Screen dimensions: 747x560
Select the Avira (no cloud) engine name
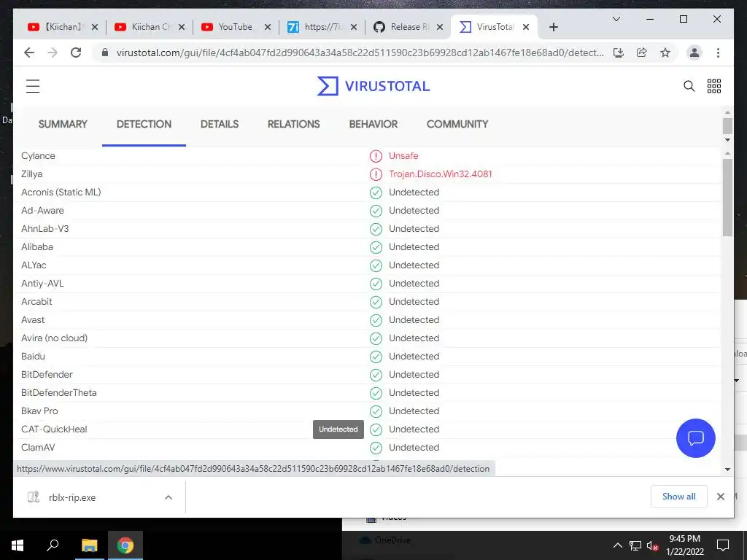point(54,338)
